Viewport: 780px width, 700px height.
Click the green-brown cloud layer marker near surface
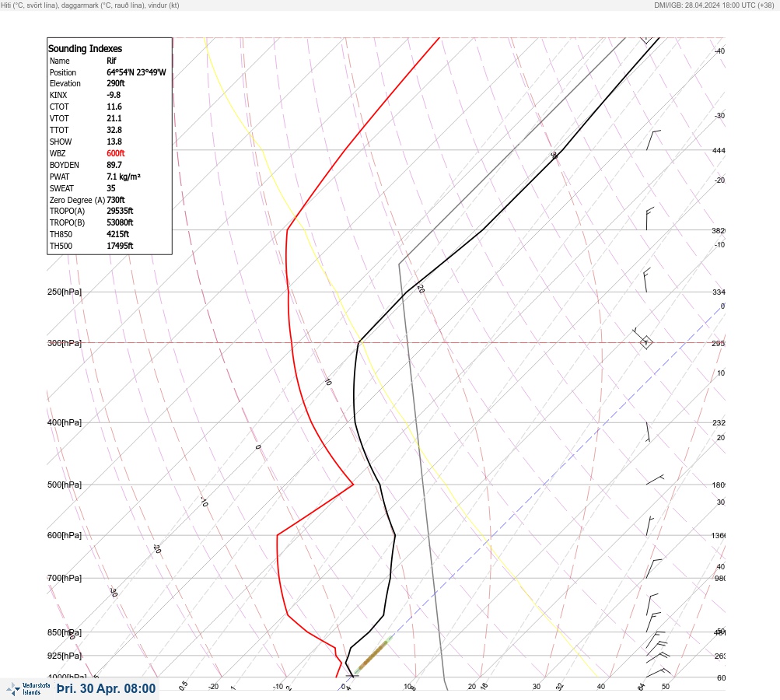[373, 655]
